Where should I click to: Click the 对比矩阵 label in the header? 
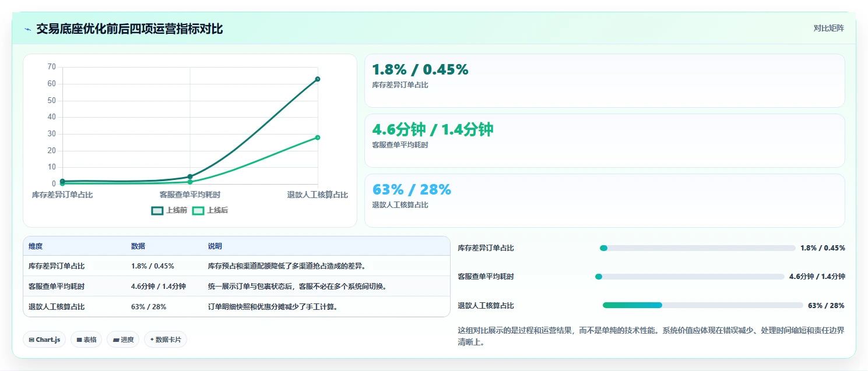pyautogui.click(x=828, y=28)
